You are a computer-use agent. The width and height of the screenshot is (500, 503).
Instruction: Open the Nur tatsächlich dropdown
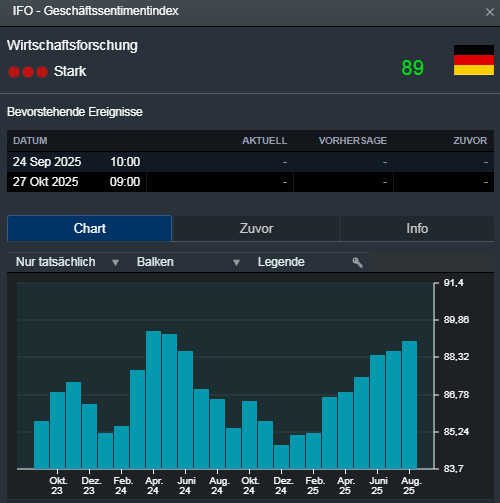pos(67,262)
